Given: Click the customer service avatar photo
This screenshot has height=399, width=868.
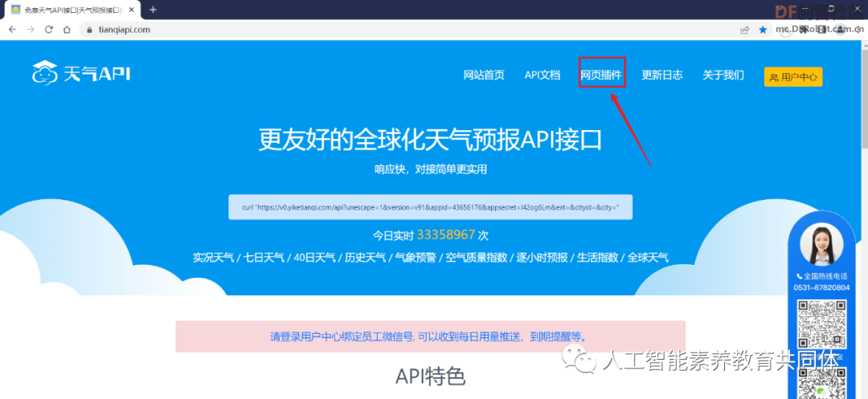Looking at the screenshot, I should tap(821, 244).
